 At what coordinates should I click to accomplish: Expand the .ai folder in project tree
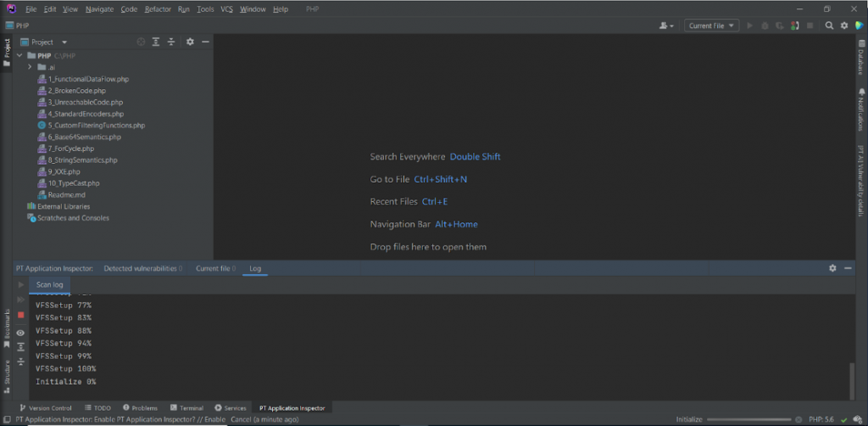coord(30,67)
